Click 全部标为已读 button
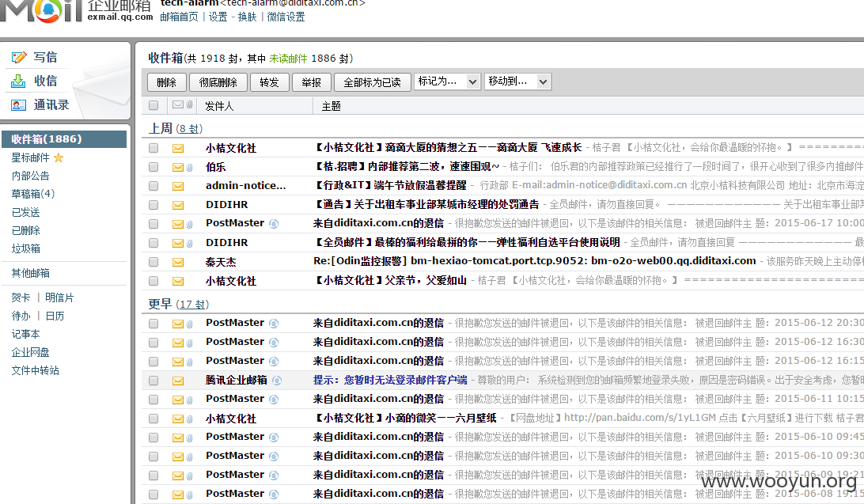This screenshot has width=864, height=504. pyautogui.click(x=372, y=82)
